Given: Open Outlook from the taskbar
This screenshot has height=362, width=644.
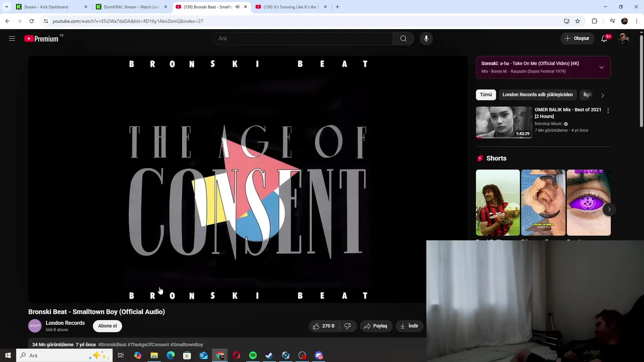Looking at the screenshot, I should pyautogui.click(x=203, y=355).
